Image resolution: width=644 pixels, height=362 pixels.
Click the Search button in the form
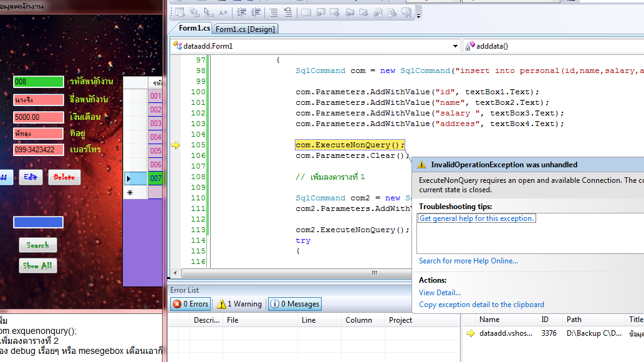[38, 245]
